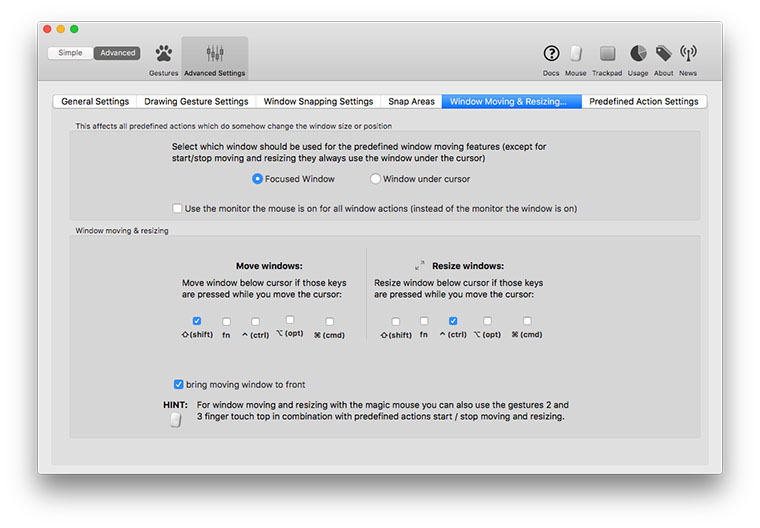Viewport: 760px width, 528px height.
Task: Click the Advanced mode button
Action: 117,53
